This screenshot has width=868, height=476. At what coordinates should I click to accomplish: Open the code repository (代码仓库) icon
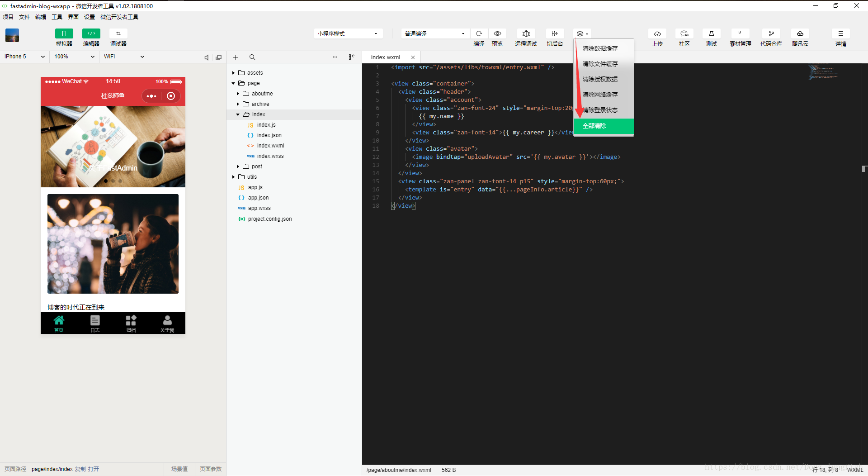(771, 34)
